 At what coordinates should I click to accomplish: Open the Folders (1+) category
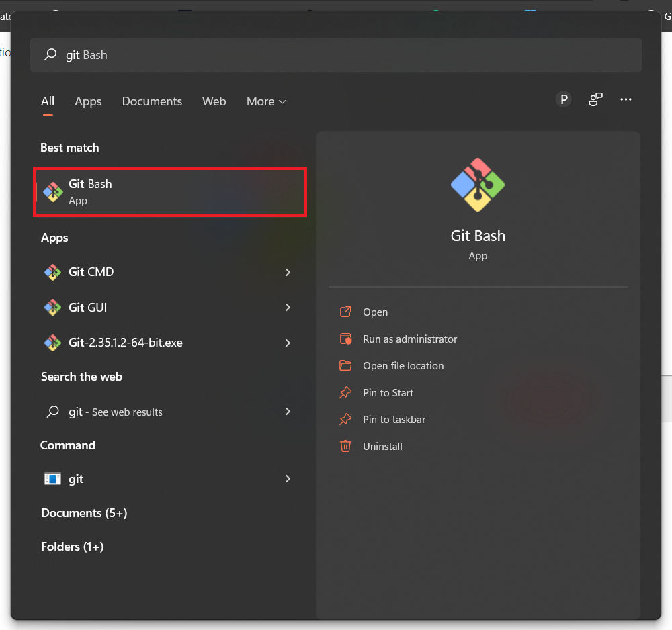click(72, 547)
